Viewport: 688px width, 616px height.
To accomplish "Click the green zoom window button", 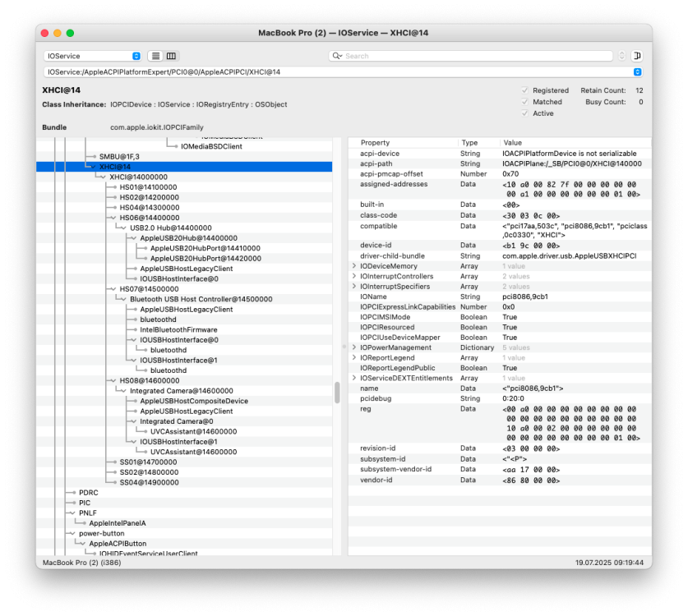I will pyautogui.click(x=70, y=33).
